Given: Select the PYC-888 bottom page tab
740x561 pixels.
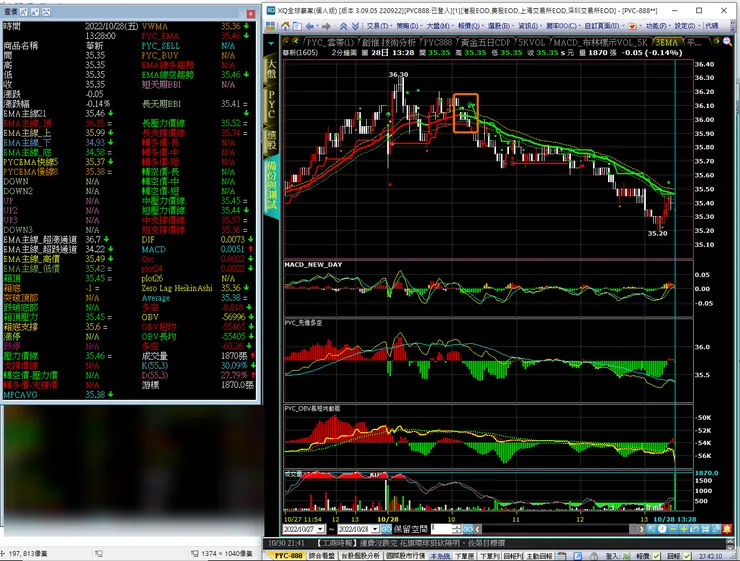Looking at the screenshot, I should (x=288, y=556).
